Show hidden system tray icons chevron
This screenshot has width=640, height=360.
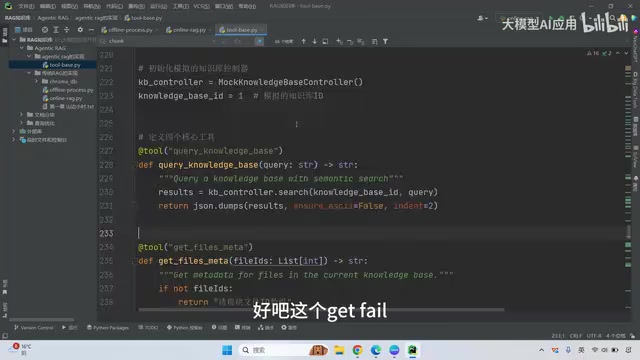click(542, 350)
